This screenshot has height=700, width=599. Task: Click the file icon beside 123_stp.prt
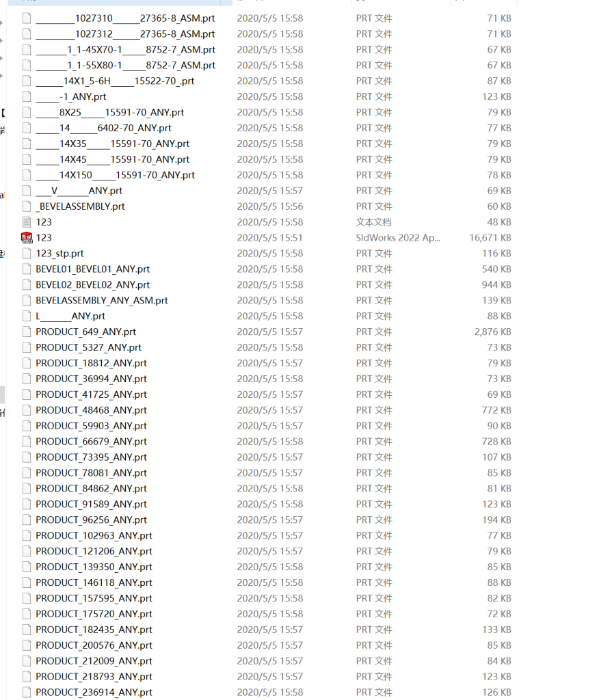point(27,253)
